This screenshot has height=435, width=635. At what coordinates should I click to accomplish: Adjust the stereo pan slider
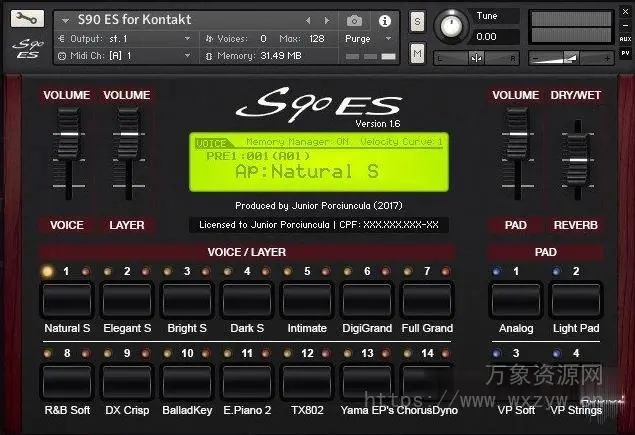point(476,59)
